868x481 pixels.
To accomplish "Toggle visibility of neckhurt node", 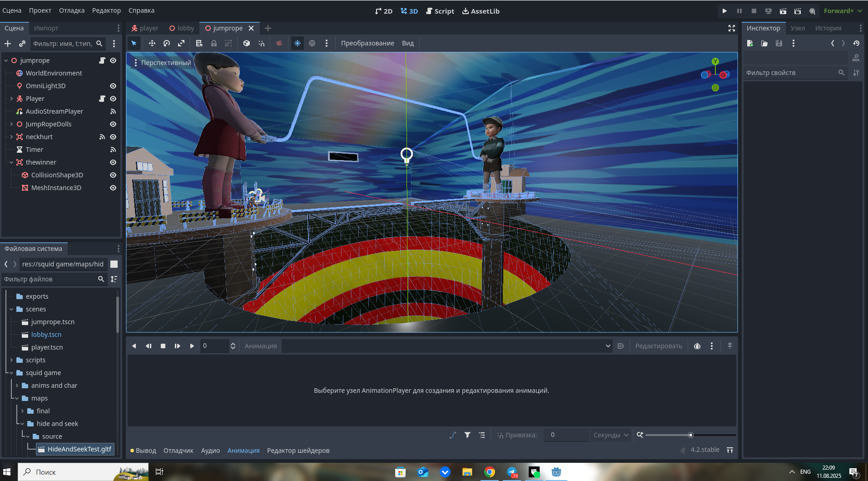I will coord(113,137).
